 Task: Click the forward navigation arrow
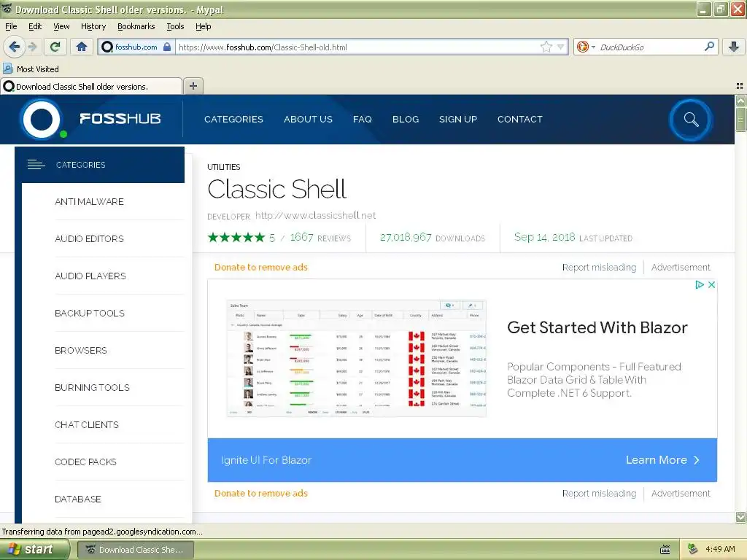(x=32, y=47)
